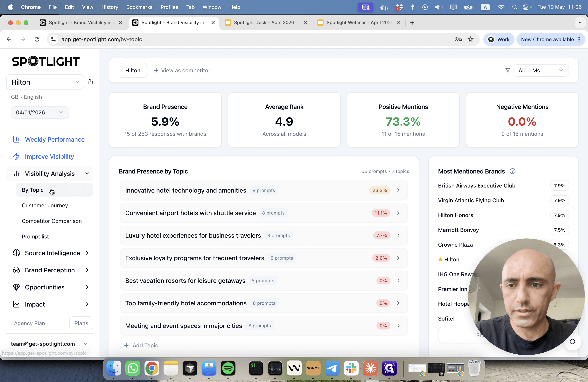Click New Chrome available button
Viewport: 588px width, 382px height.
click(550, 39)
